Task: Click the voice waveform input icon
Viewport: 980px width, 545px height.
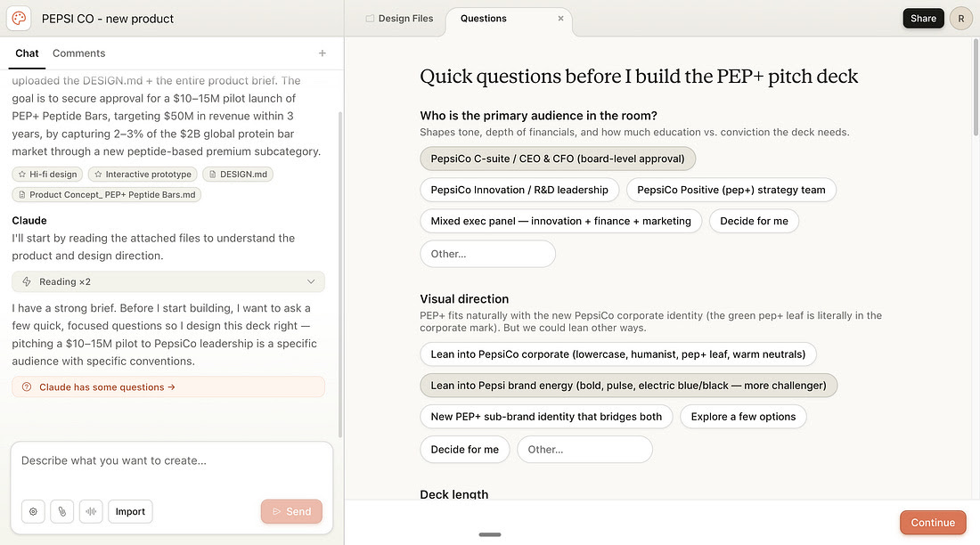Action: (x=90, y=511)
